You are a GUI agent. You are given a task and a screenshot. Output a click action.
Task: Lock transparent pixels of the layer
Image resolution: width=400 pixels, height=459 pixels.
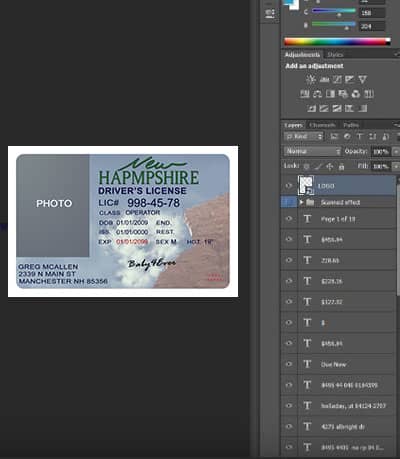[307, 166]
